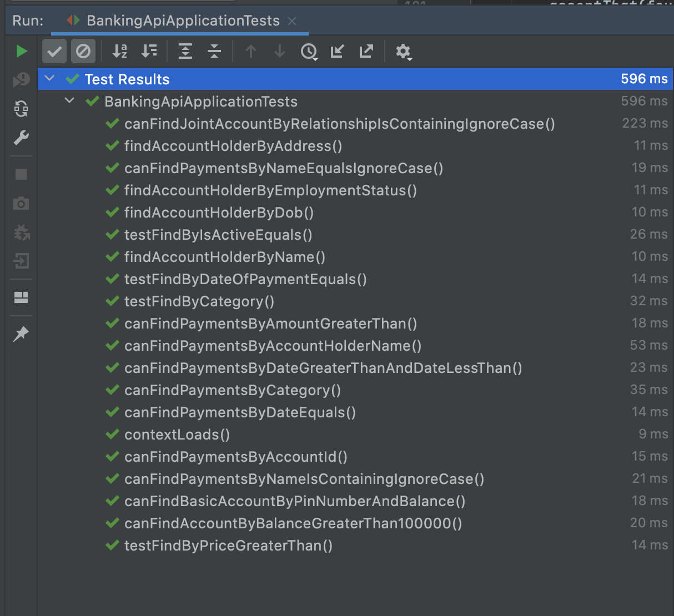Toggle Show Ignored tests button
The image size is (674, 616).
(x=83, y=52)
